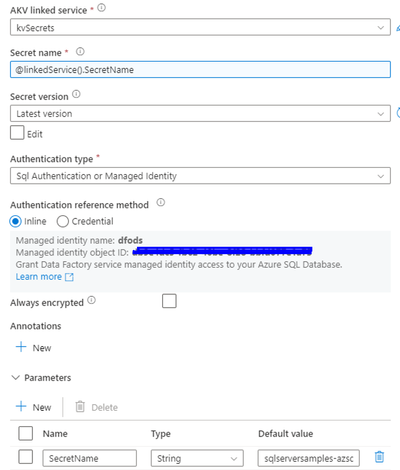
Task: Click info icon beside Secret version
Action: (76, 94)
